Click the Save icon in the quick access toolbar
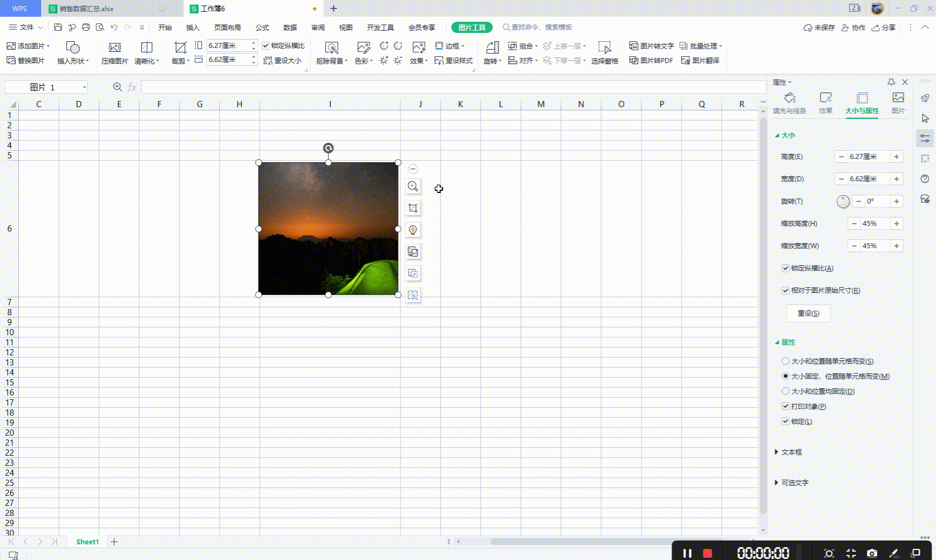Image resolution: width=936 pixels, height=560 pixels. click(58, 27)
